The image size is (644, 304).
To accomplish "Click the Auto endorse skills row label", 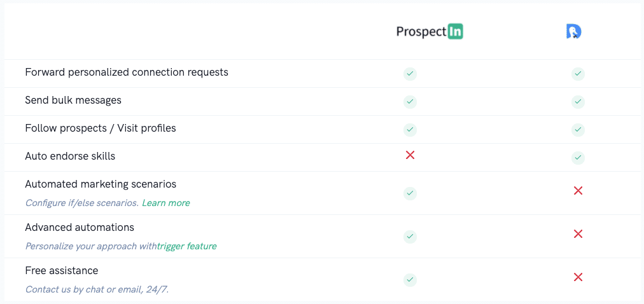I will click(x=70, y=156).
